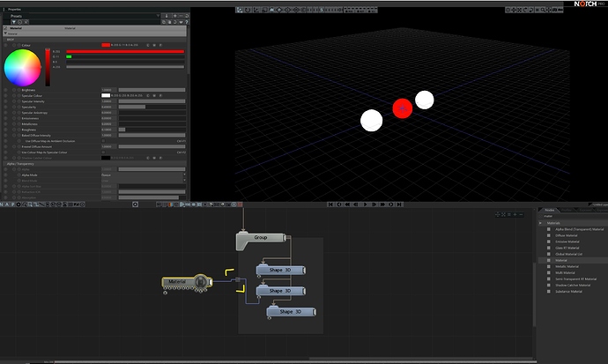608x364 pixels.
Task: Click the red R channel slider
Action: (125, 51)
